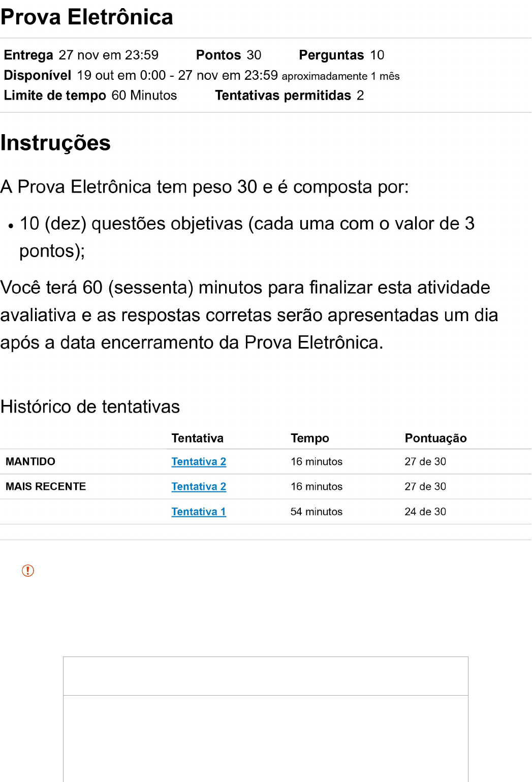Click inside the empty panel body
Viewport: 532px width, 782px height.
click(x=265, y=737)
